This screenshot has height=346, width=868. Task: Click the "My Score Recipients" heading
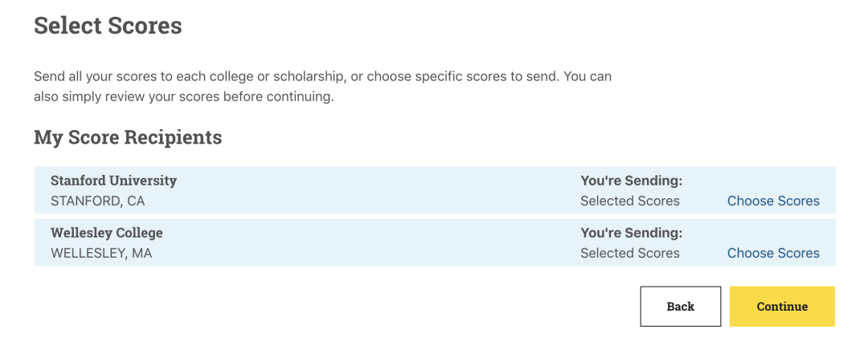click(x=128, y=137)
